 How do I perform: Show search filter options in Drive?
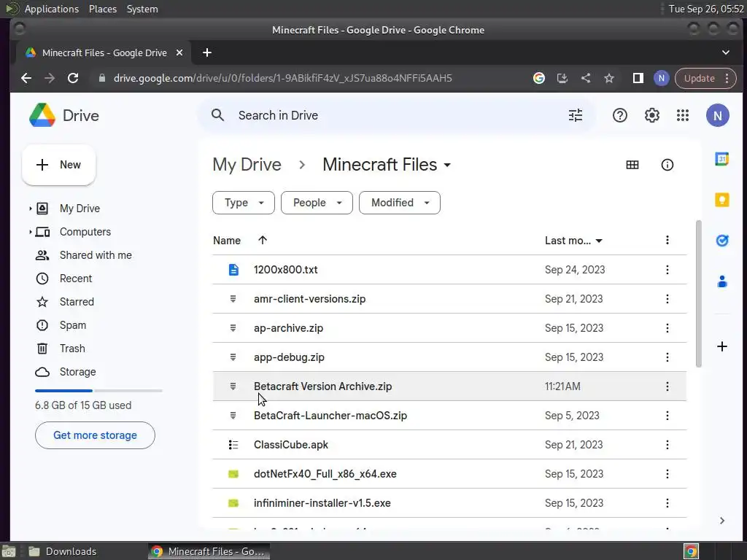[x=576, y=115]
